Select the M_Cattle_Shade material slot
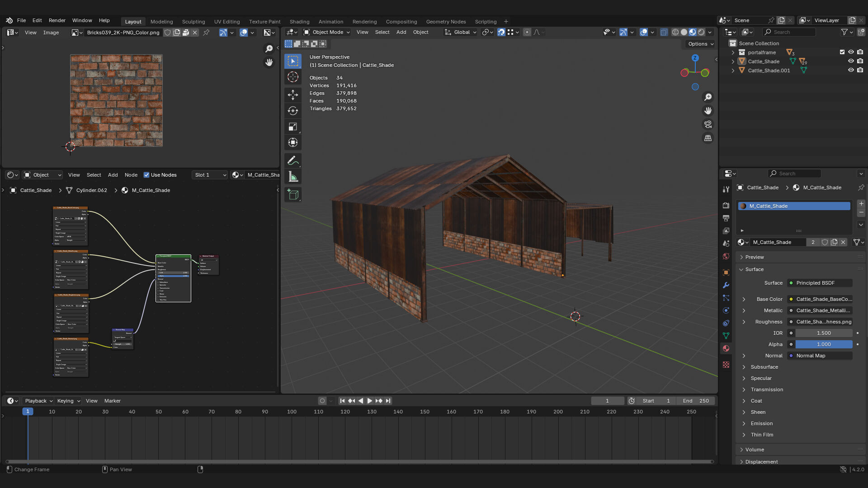The width and height of the screenshot is (868, 488). click(x=794, y=206)
